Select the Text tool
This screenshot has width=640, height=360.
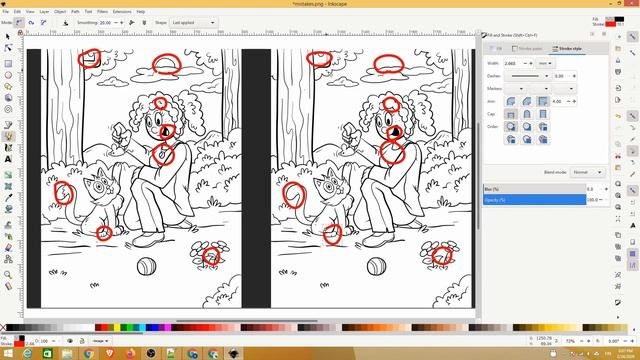click(x=8, y=159)
